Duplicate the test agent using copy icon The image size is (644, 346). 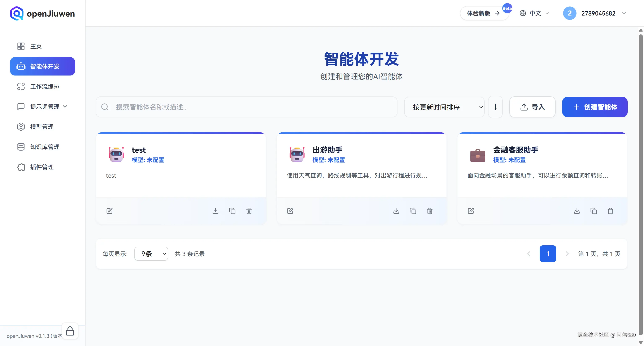pos(232,211)
